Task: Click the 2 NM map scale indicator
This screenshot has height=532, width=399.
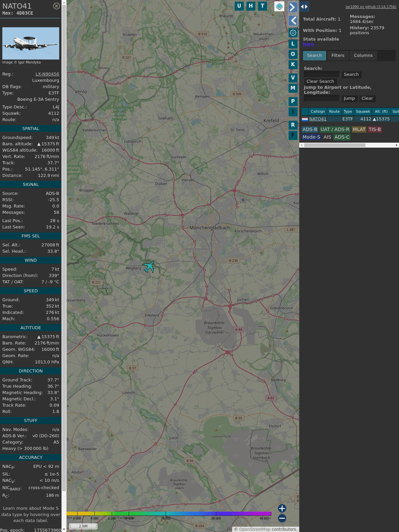Action: pos(83,526)
